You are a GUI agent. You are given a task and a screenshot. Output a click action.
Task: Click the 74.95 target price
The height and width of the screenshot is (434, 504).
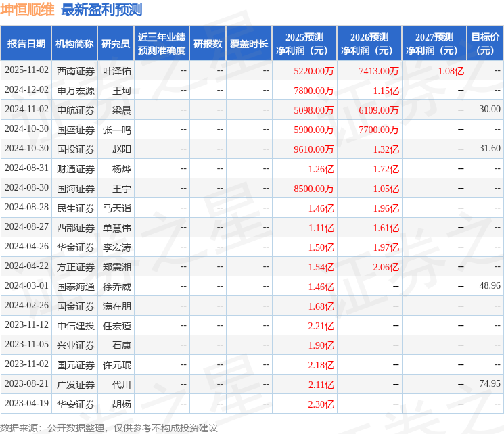click(x=490, y=383)
